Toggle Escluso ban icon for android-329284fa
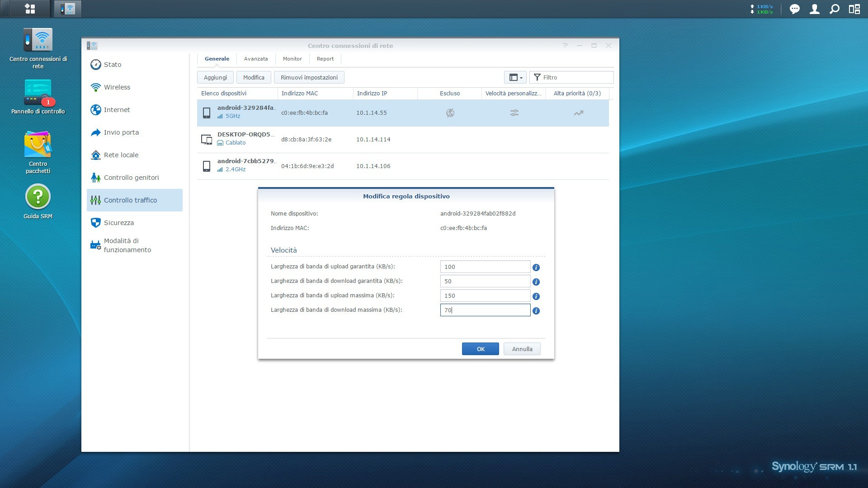The image size is (868, 488). click(450, 113)
